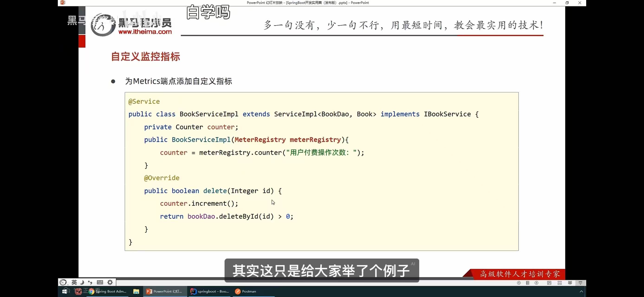Open the IME soft keyboard icon

(100, 282)
